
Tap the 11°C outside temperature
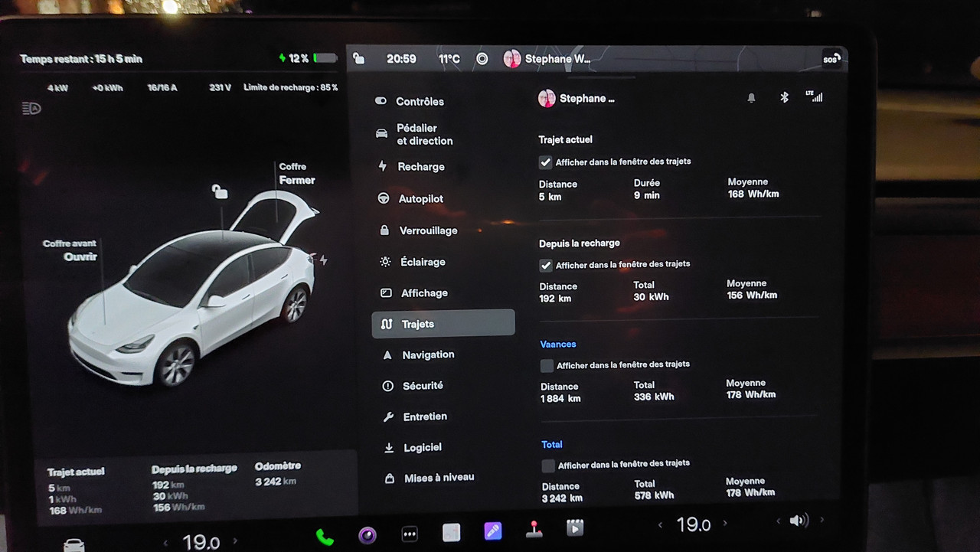449,59
